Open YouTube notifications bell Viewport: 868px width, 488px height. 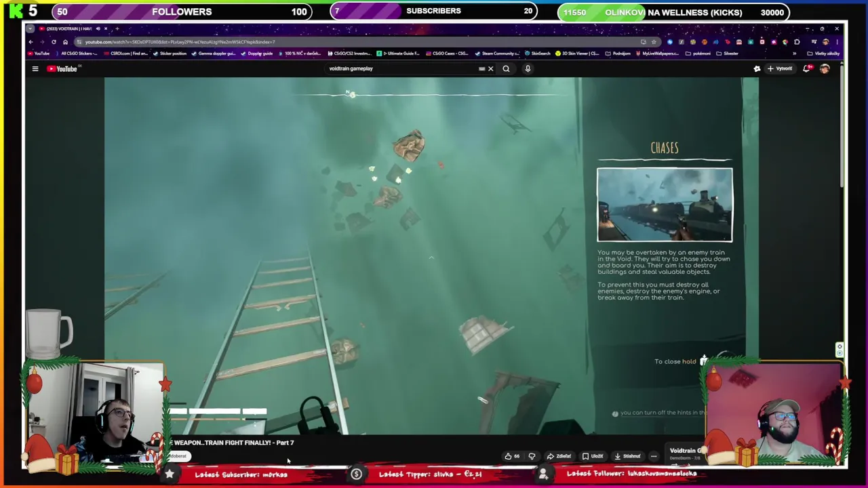pyautogui.click(x=807, y=68)
